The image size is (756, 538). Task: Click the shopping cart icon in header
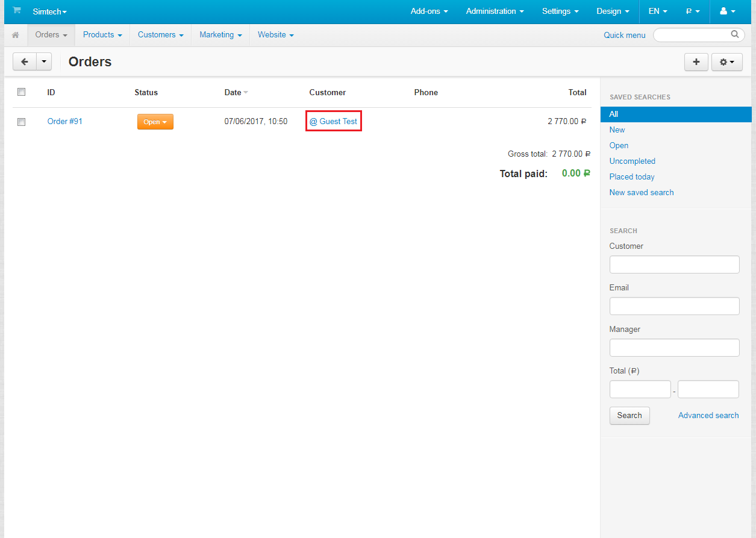(16, 11)
